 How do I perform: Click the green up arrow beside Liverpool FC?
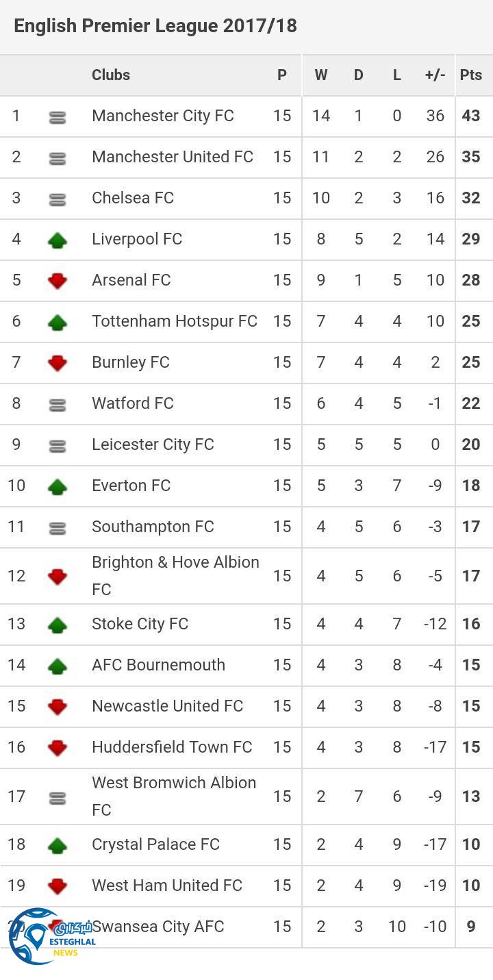[x=58, y=240]
